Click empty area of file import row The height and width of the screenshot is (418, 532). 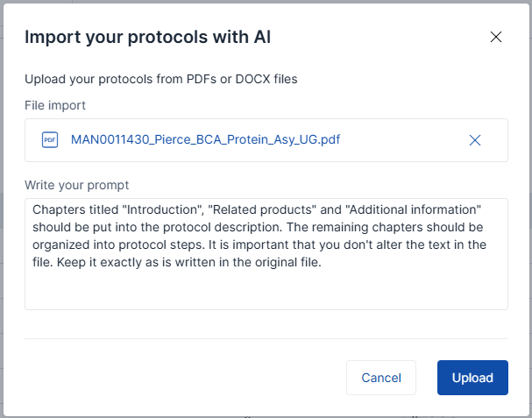tap(403, 140)
